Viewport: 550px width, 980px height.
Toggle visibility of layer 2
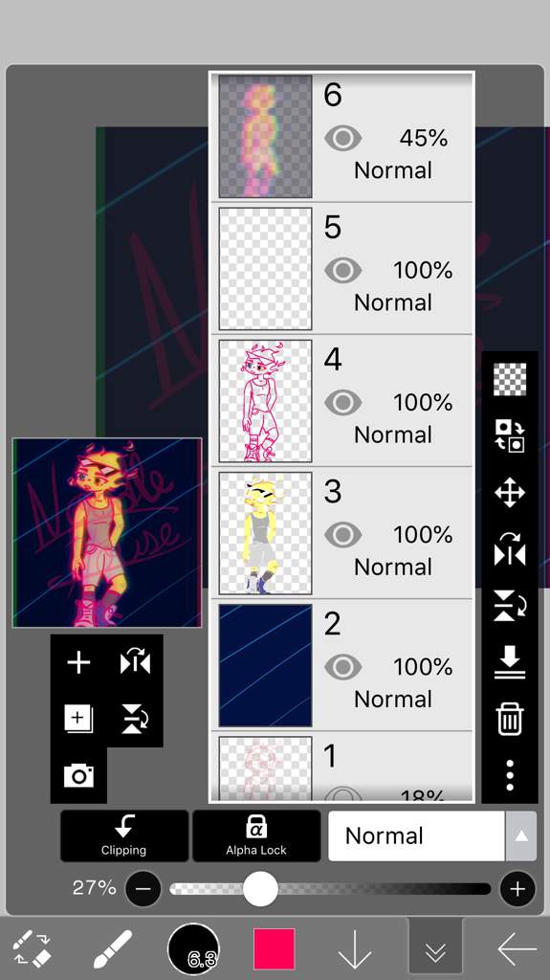(342, 667)
